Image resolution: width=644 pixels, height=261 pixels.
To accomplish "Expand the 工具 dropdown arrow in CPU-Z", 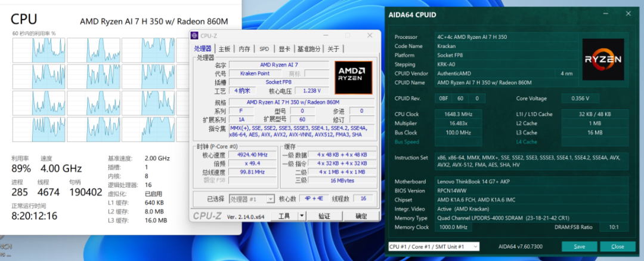I will pos(302,216).
